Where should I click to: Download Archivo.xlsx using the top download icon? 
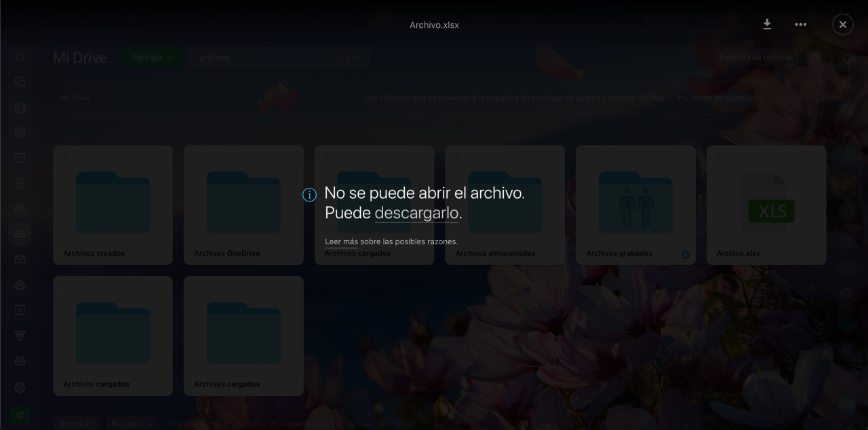tap(767, 24)
